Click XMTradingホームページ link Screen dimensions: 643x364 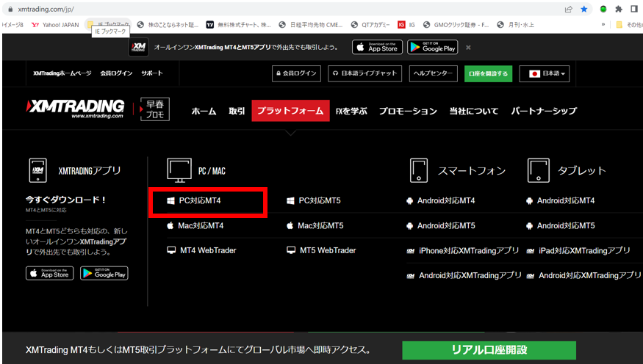[62, 73]
